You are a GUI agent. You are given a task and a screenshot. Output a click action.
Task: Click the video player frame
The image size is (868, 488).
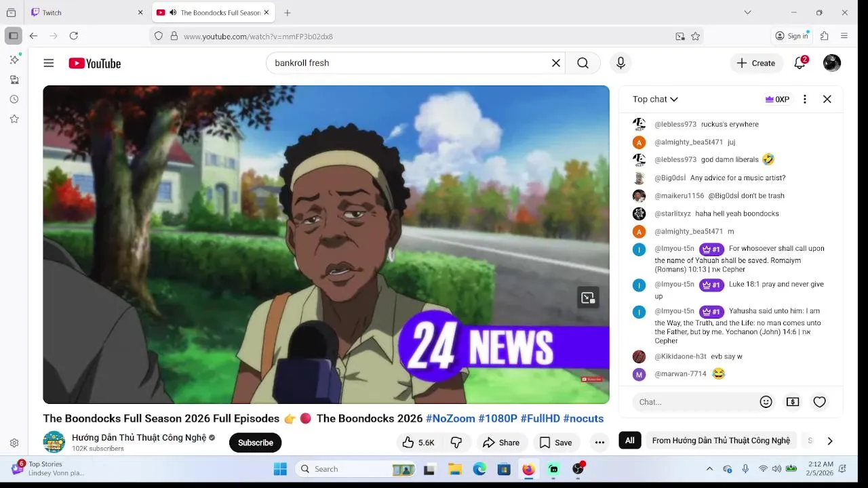point(326,245)
